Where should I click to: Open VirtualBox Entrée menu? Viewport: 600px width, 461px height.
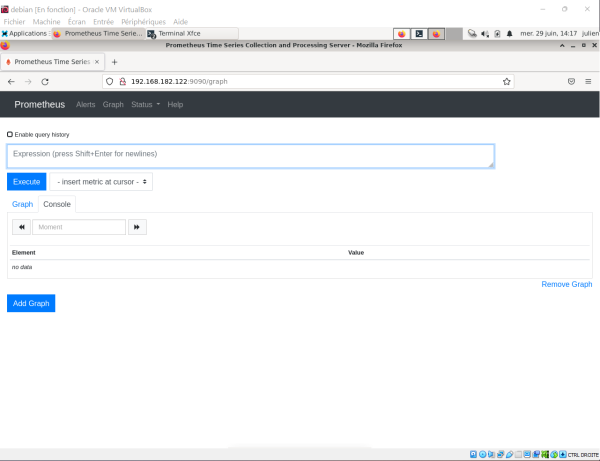pos(103,22)
